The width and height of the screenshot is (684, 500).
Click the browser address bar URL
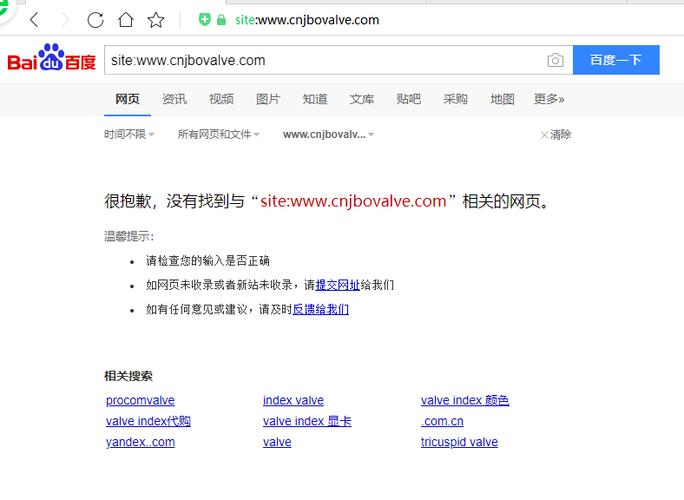coord(307,20)
